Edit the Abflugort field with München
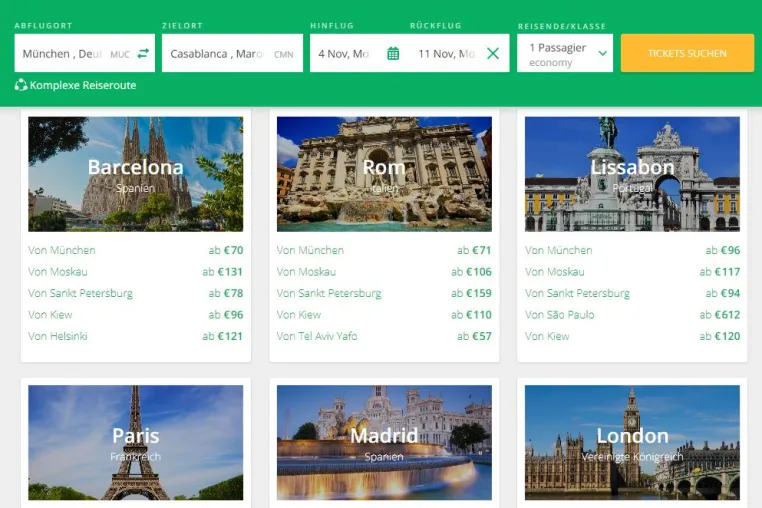Viewport: 762px width, 508px height. (x=85, y=53)
